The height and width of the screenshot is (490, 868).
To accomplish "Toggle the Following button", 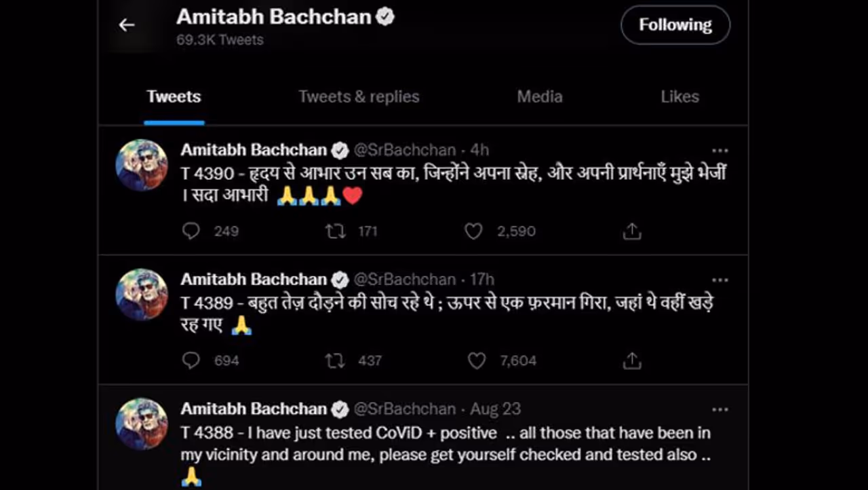I will [x=675, y=25].
